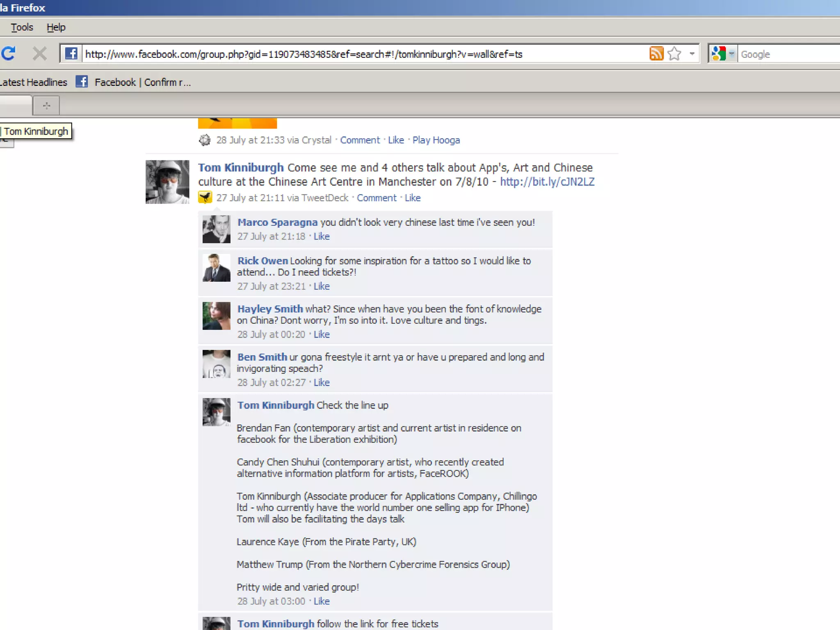Focus the Google search input field

[x=787, y=54]
